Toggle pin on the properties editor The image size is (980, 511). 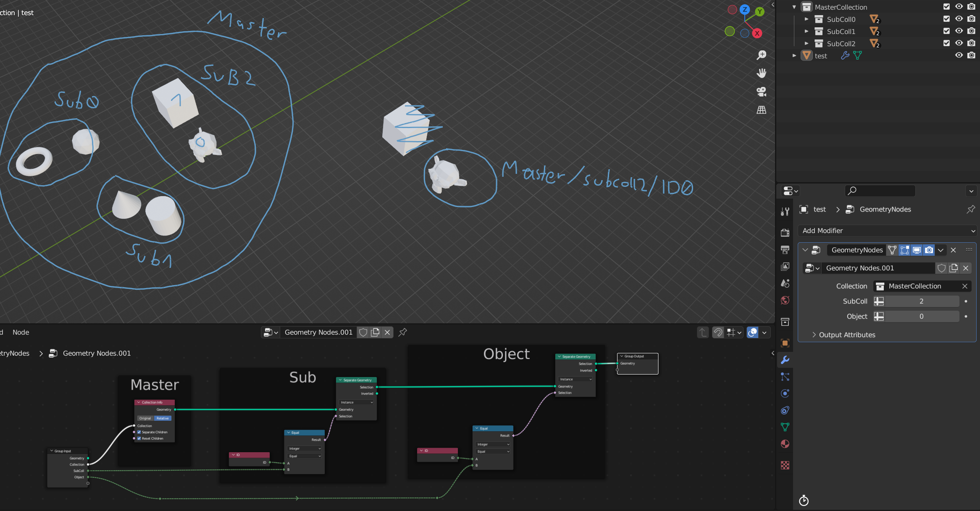click(970, 209)
